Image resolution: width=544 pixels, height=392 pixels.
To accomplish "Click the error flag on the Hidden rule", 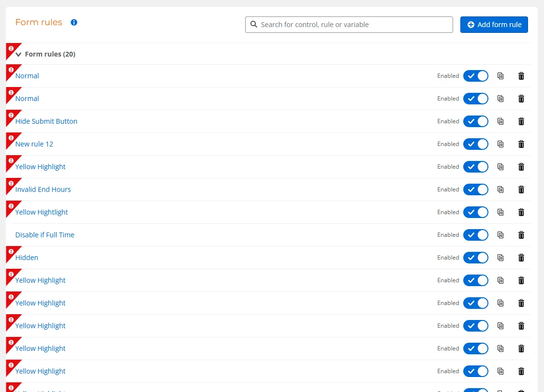I will pyautogui.click(x=11, y=252).
